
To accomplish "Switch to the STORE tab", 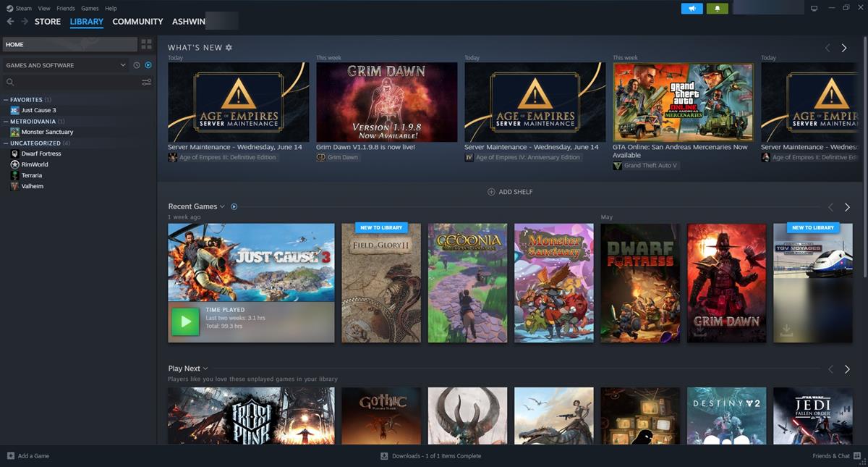I will pyautogui.click(x=48, y=22).
